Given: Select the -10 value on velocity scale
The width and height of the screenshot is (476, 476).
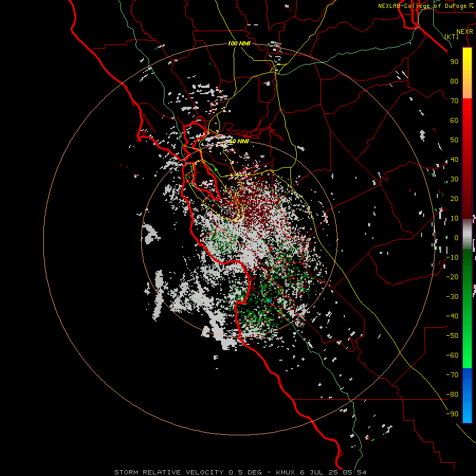Looking at the screenshot, I should (x=452, y=258).
